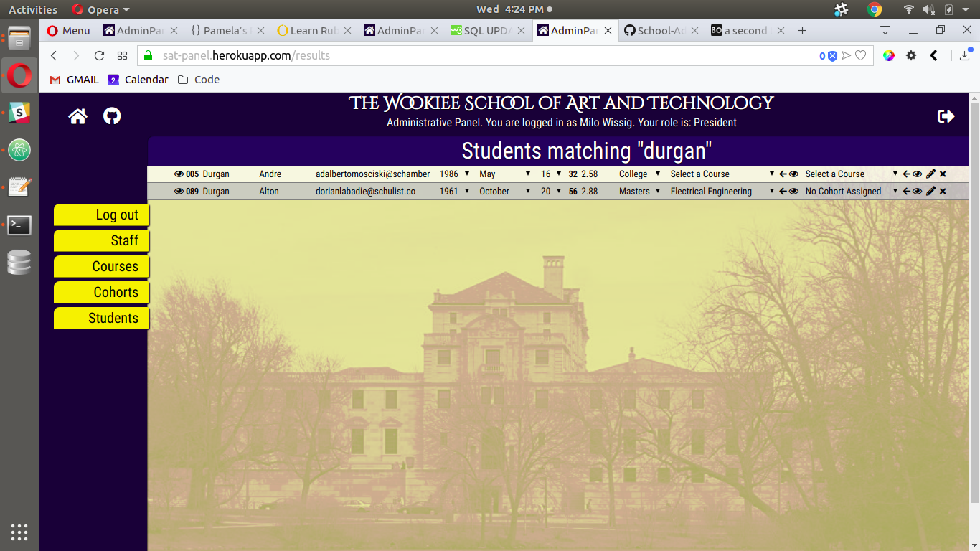
Task: Click the eye icon after Alton's No Cohort Assigned dropdown
Action: click(x=917, y=191)
